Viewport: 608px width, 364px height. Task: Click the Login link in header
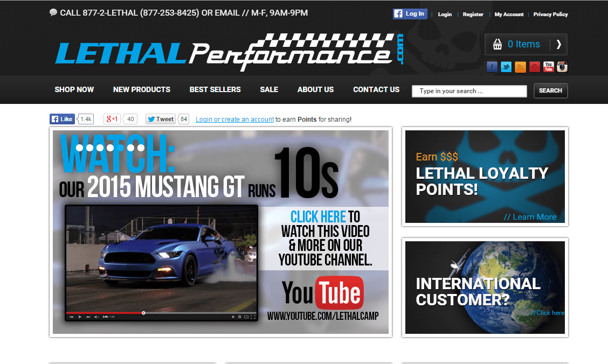(445, 15)
